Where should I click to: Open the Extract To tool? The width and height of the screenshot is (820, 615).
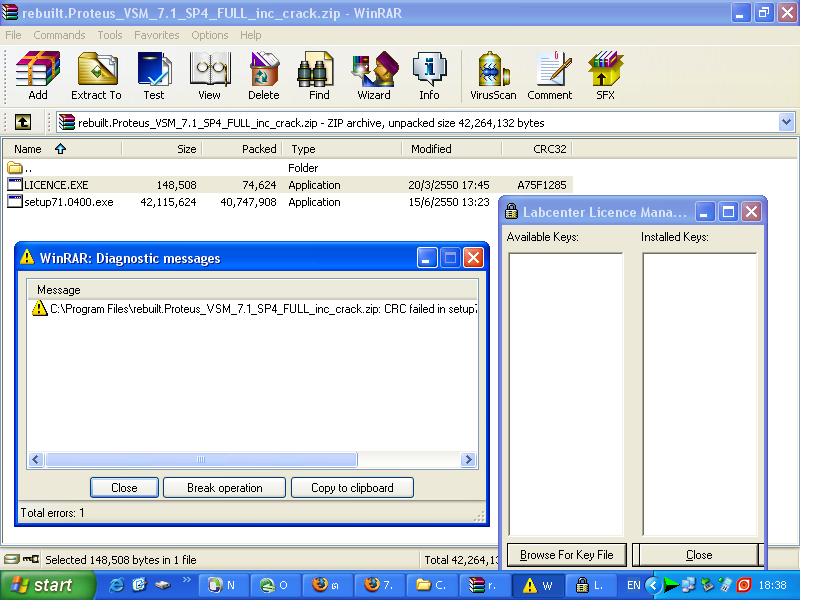tap(96, 75)
